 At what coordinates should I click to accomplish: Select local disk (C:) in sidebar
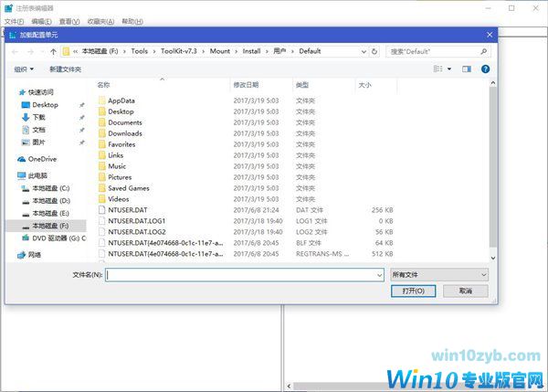click(x=51, y=188)
